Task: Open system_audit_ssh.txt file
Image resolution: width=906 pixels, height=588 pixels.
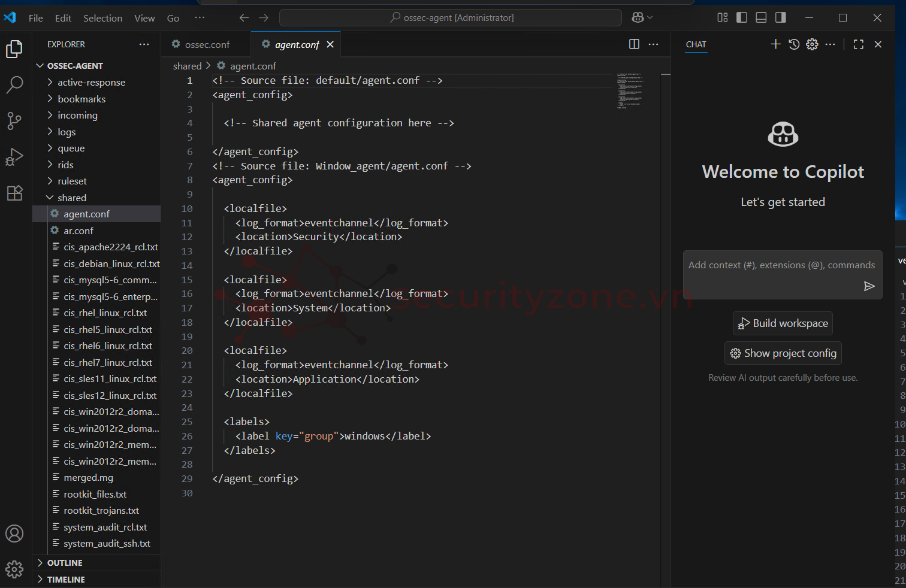Action: coord(96,544)
